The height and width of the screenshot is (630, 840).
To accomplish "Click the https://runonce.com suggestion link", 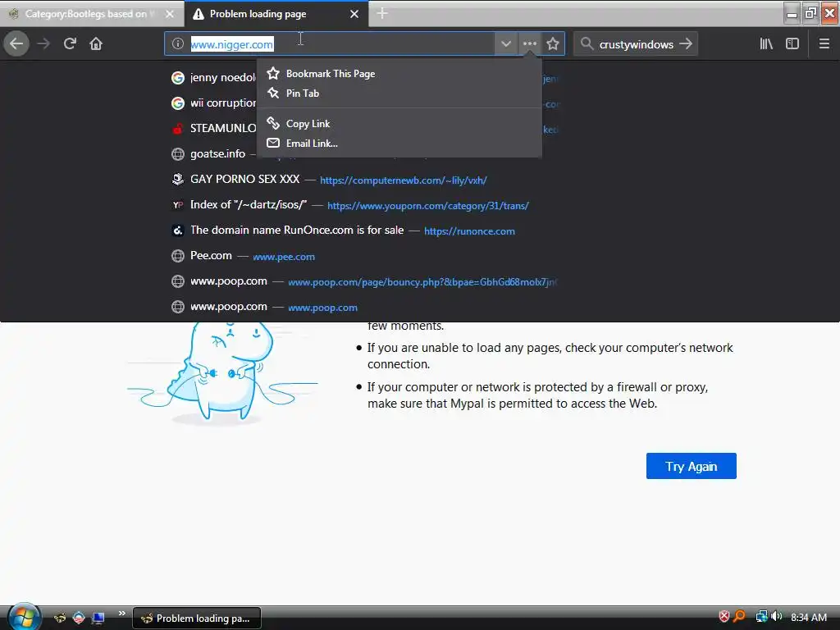I will 469,231.
